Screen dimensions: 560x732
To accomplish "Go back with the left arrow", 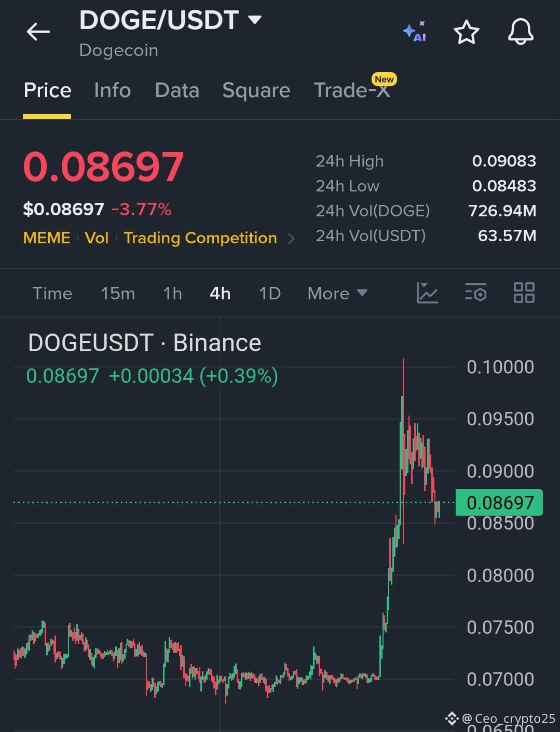I will tap(38, 32).
